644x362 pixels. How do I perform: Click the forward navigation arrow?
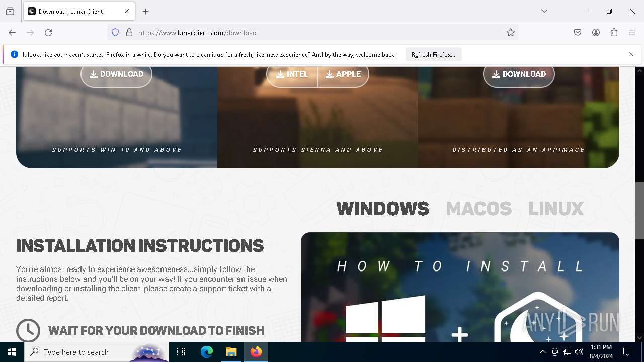(30, 33)
